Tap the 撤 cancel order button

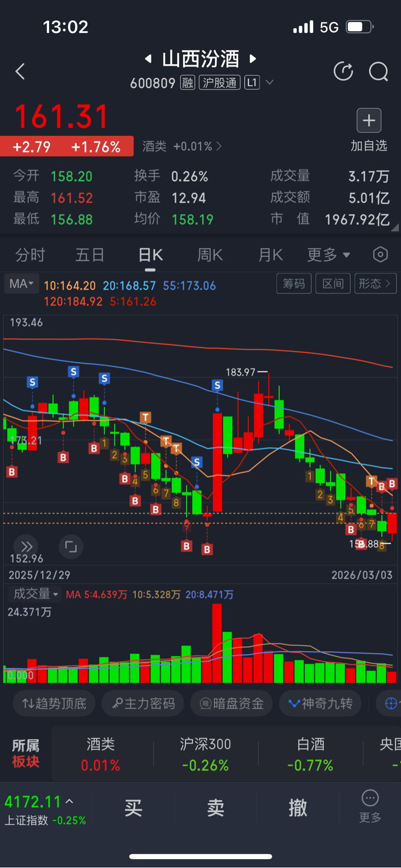(x=298, y=808)
